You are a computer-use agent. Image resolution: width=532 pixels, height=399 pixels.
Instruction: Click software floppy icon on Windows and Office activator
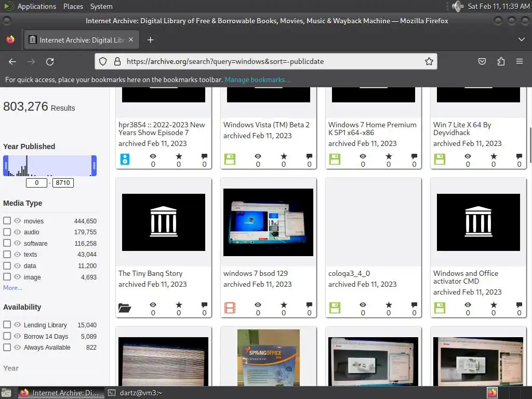pyautogui.click(x=440, y=308)
